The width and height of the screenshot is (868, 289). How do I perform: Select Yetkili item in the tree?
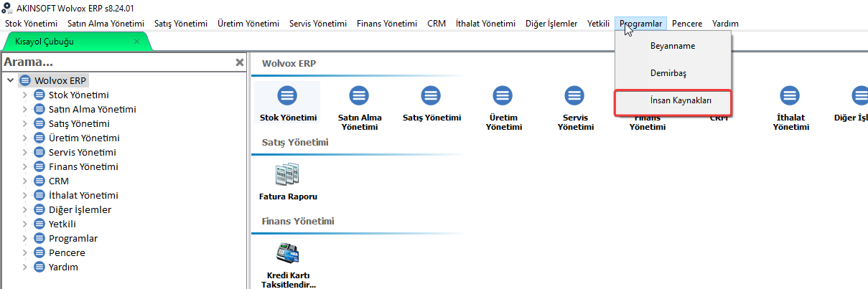(x=62, y=224)
